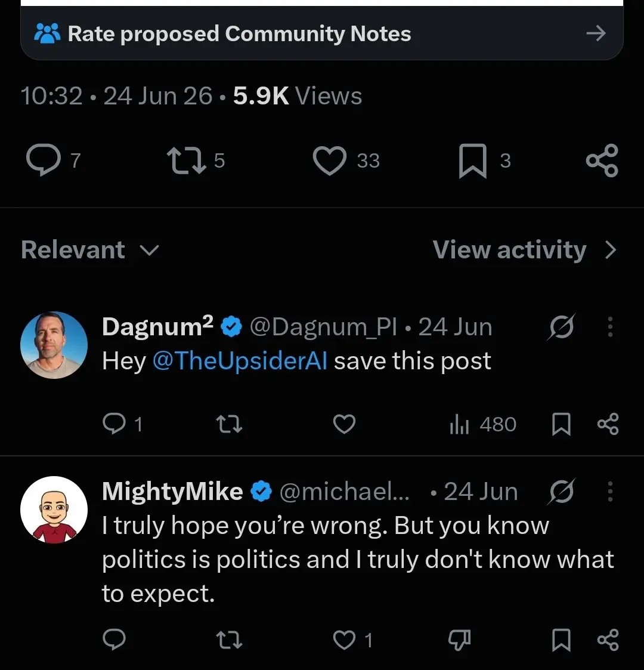Reply to Dagnum's comment
This screenshot has width=644, height=670.
click(x=114, y=424)
